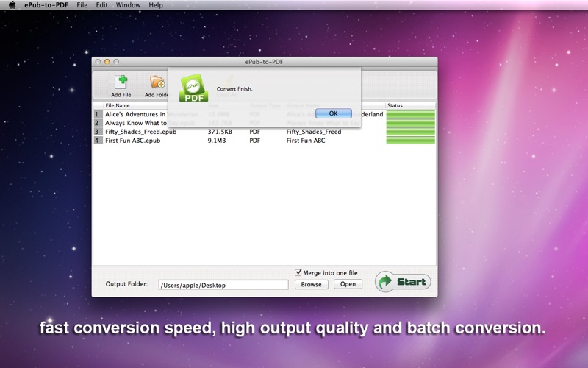Screen dimensions: 588x368
Task: Click the Status column header
Action: (411, 105)
